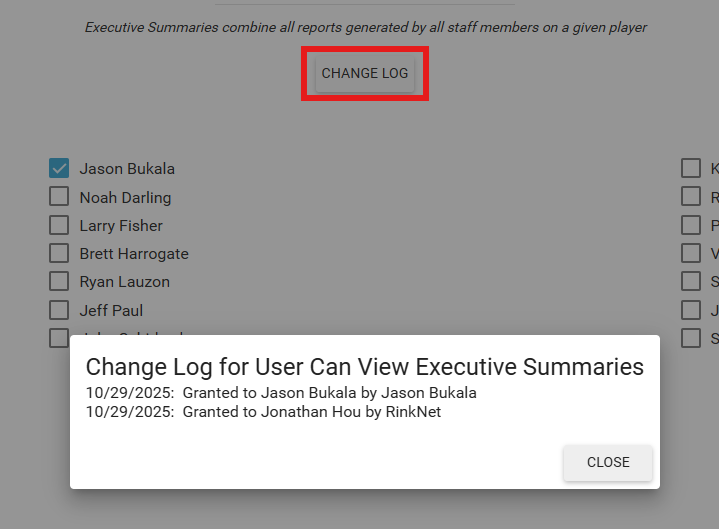Tick the Larry Fisher checkbox
Viewport: 719px width, 529px height.
pos(59,225)
